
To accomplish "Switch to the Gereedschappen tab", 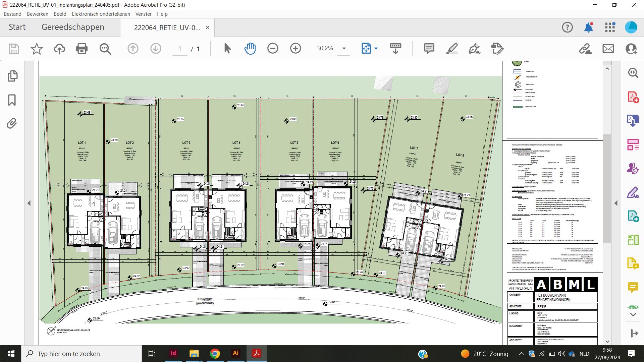I will click(x=73, y=27).
